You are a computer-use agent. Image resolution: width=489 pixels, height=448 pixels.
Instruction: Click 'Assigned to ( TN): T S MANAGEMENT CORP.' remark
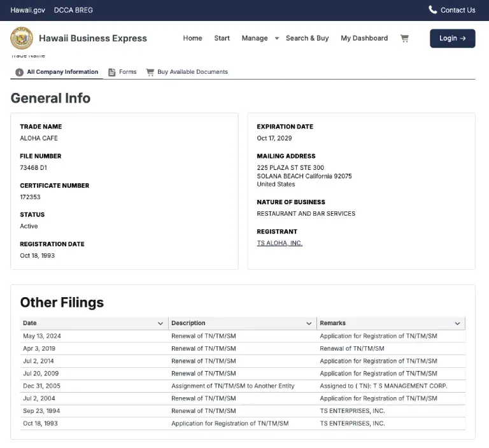click(383, 386)
